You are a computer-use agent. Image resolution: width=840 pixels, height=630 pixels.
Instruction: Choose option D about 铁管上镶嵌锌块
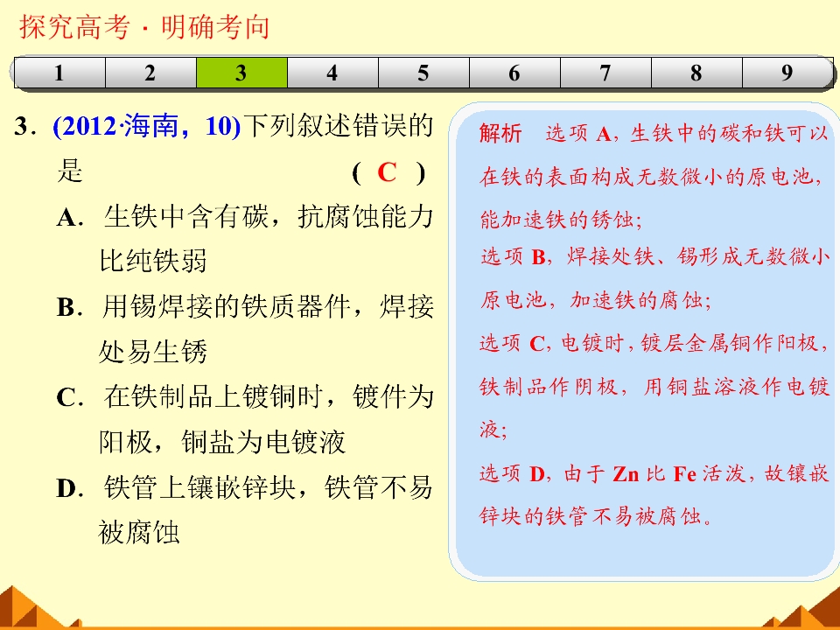[x=245, y=510]
